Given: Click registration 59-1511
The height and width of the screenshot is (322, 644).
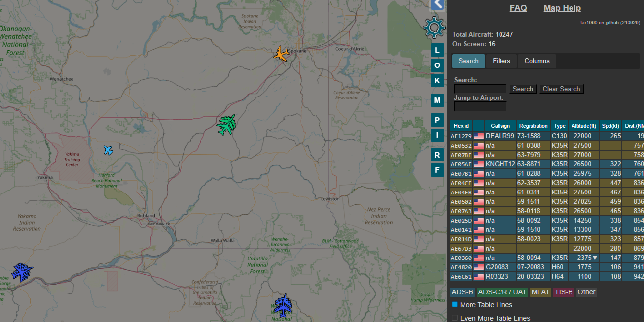Looking at the screenshot, I should [x=529, y=201].
